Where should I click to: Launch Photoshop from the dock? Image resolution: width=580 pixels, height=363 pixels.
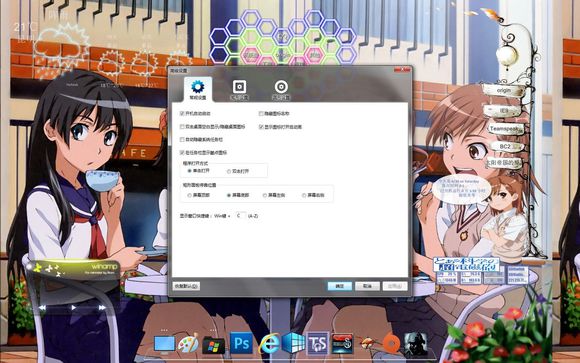(241, 343)
